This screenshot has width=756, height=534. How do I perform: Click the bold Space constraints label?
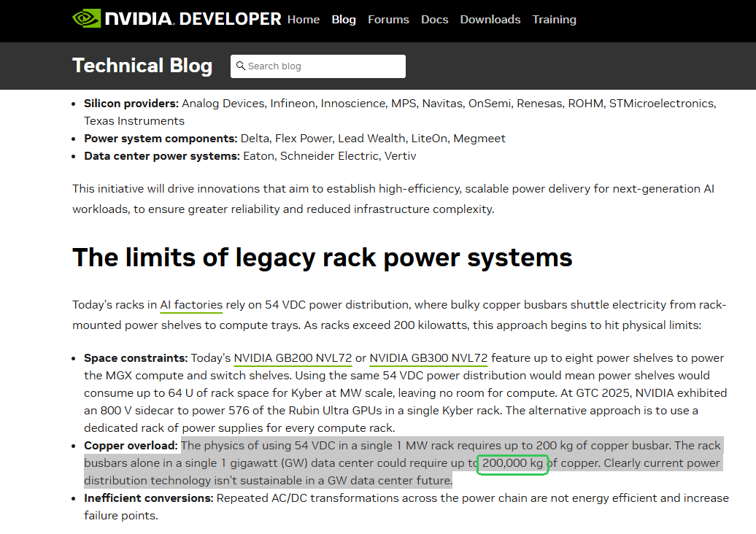click(136, 358)
